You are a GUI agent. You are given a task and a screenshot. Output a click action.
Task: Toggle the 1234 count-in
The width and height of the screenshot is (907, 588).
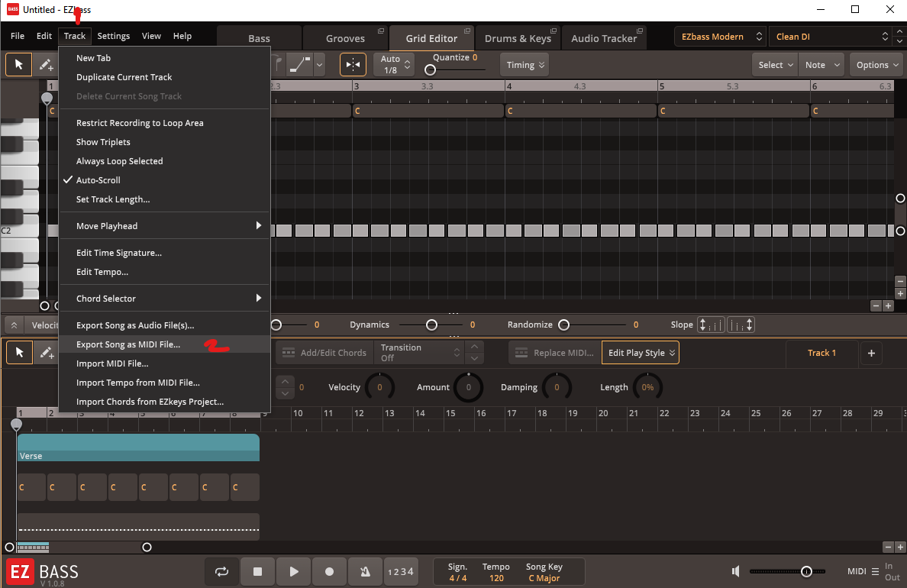click(401, 572)
